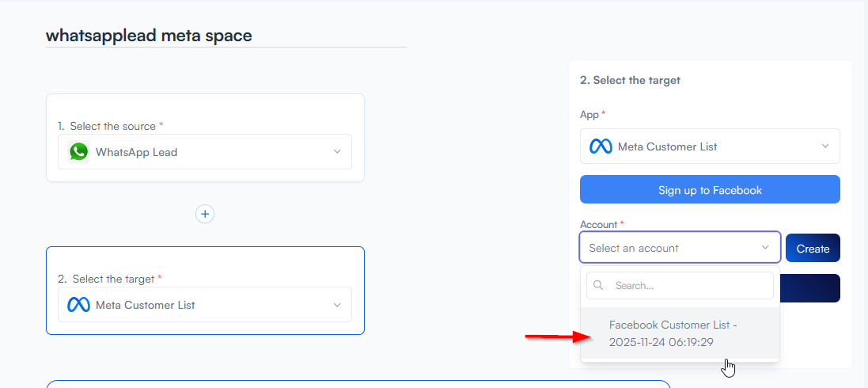This screenshot has height=388, width=868.
Task: Click the Meta logo in the target step card
Action: coord(78,305)
